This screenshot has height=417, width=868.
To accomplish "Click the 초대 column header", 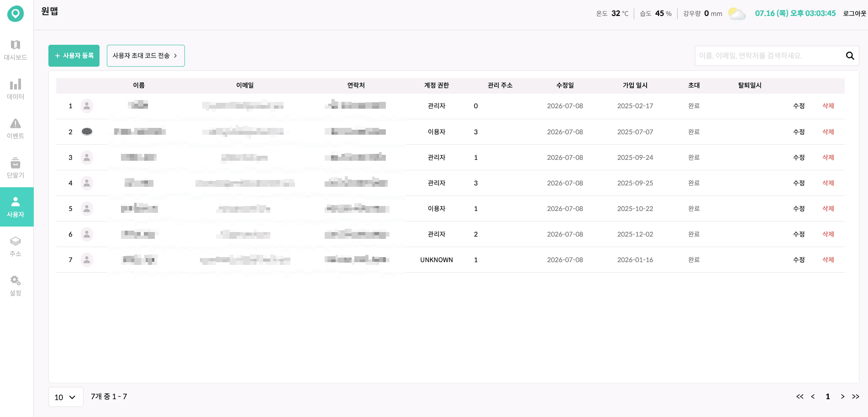I will click(x=694, y=85).
